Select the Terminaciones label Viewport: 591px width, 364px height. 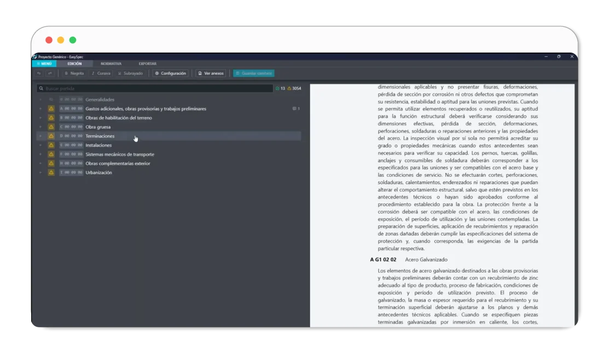100,136
